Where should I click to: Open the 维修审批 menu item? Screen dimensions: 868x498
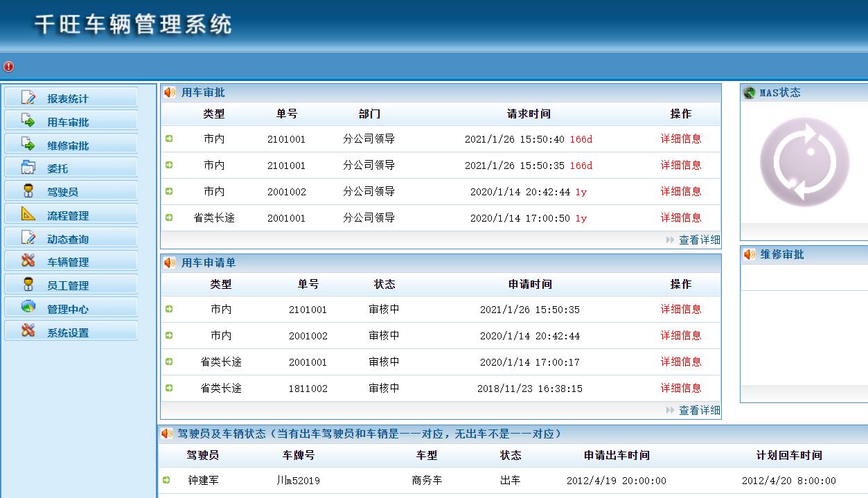68,146
